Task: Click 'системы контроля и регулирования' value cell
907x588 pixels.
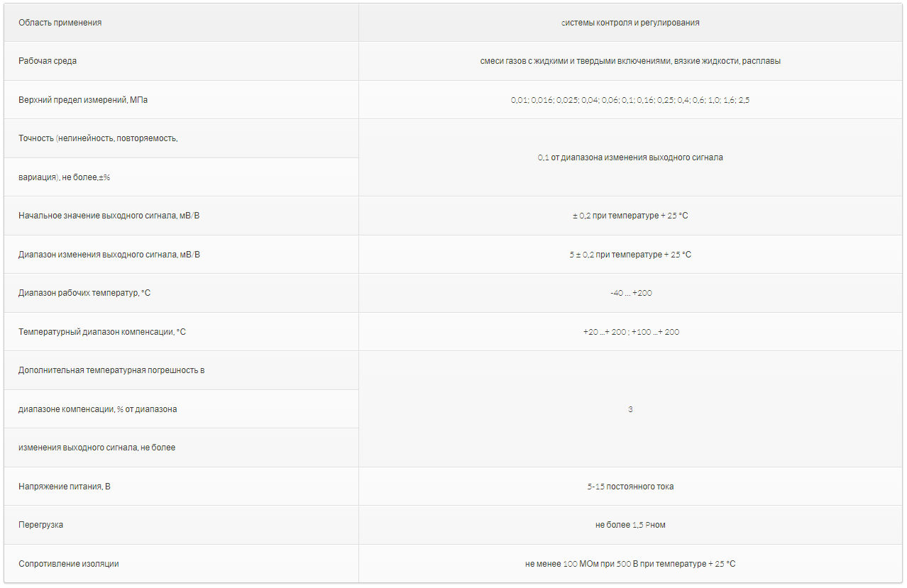Action: (x=630, y=23)
